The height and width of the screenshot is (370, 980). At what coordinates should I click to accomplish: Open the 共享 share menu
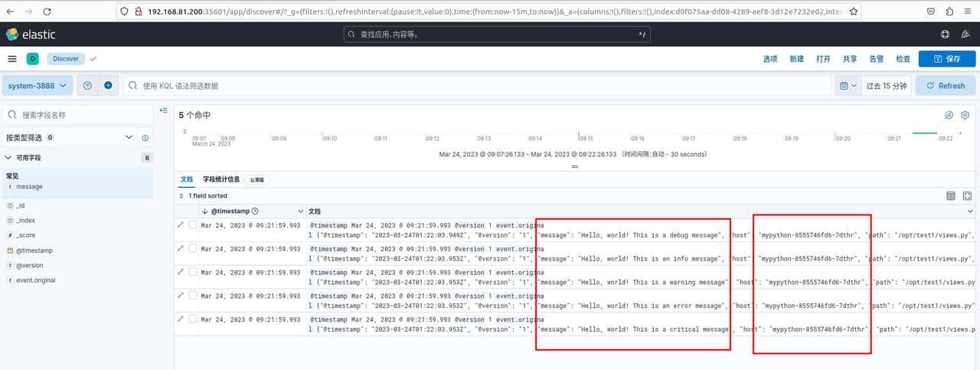[850, 59]
